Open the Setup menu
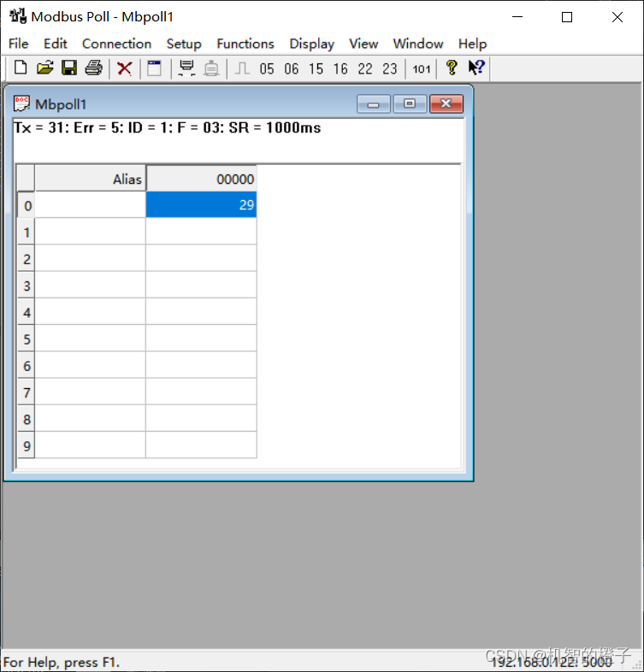Image resolution: width=644 pixels, height=672 pixels. (184, 44)
